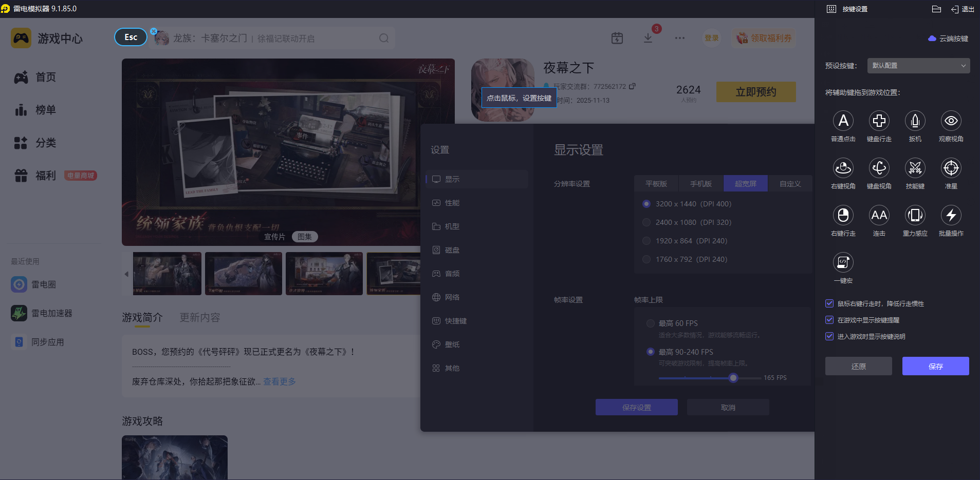
Task: Click the 云端按键 cloud keys icon
Action: point(932,39)
